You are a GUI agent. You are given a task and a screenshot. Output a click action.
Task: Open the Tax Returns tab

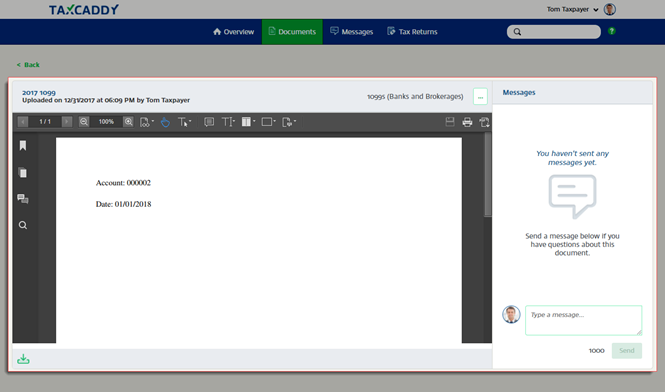412,32
